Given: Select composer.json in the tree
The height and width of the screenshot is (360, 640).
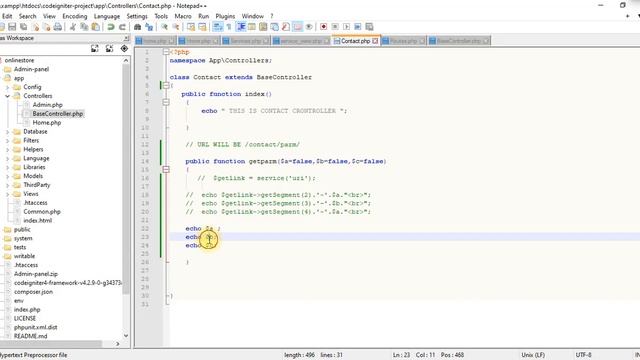Looking at the screenshot, I should 33,292.
